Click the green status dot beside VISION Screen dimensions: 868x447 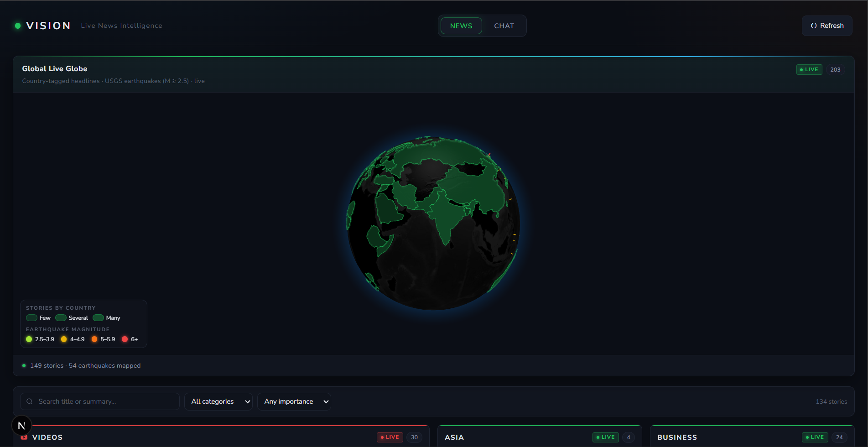[18, 26]
